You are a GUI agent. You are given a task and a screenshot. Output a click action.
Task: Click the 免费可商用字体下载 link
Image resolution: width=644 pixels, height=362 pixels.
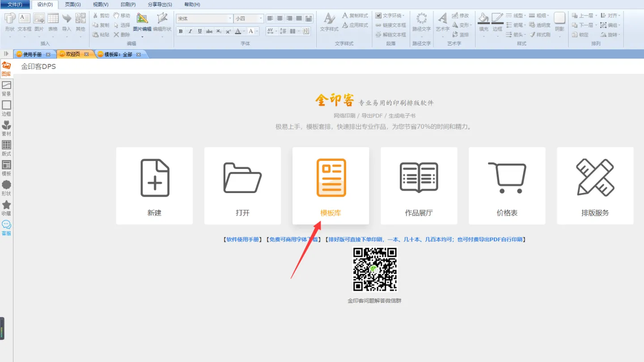tap(293, 240)
